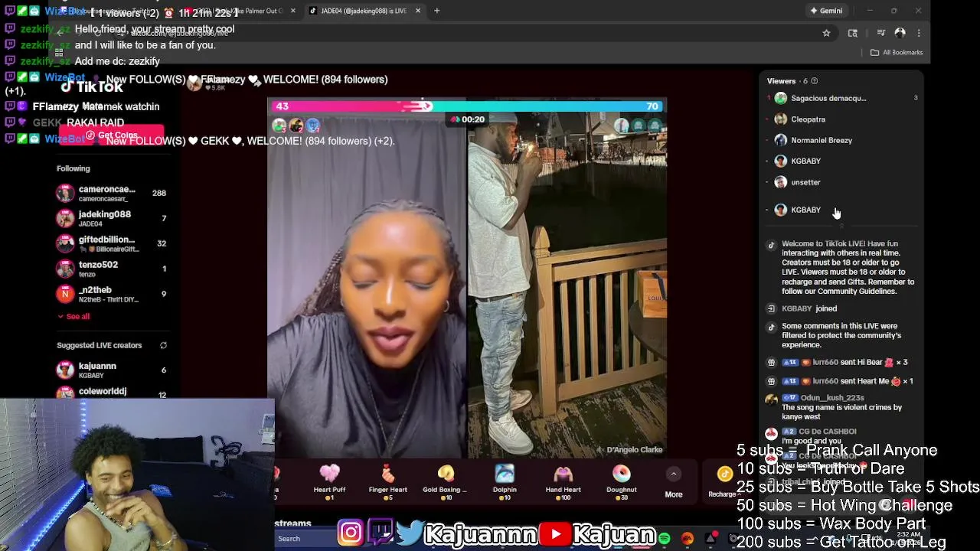This screenshot has height=551, width=980.
Task: Click the Windows taskbar Search box
Action: pyautogui.click(x=302, y=539)
